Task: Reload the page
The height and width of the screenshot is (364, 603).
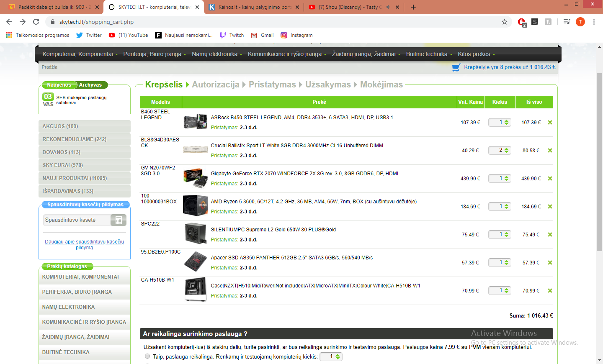Action: 36,22
